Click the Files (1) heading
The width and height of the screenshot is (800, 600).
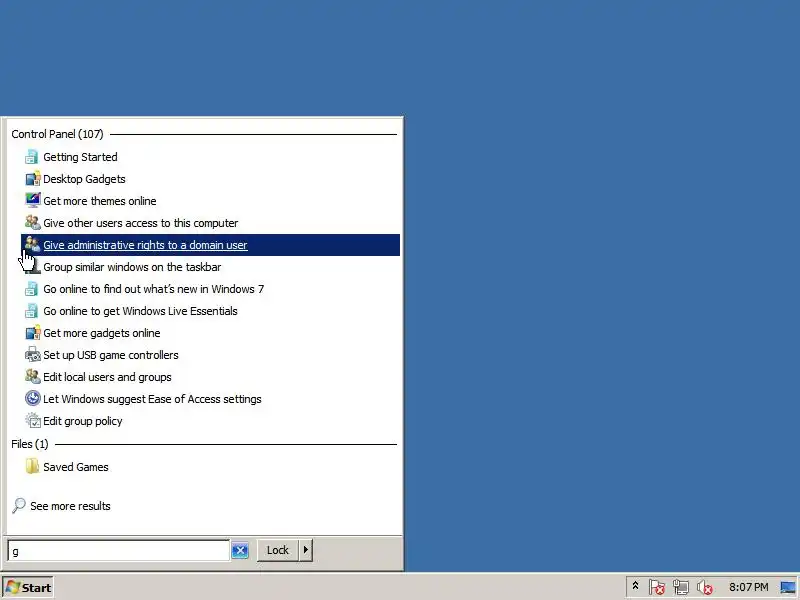point(30,444)
